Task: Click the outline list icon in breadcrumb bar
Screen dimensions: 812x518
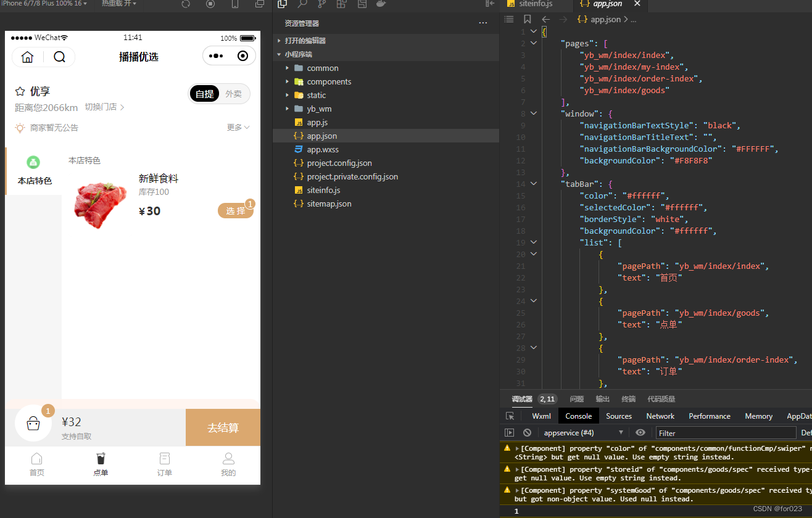Action: [x=509, y=19]
